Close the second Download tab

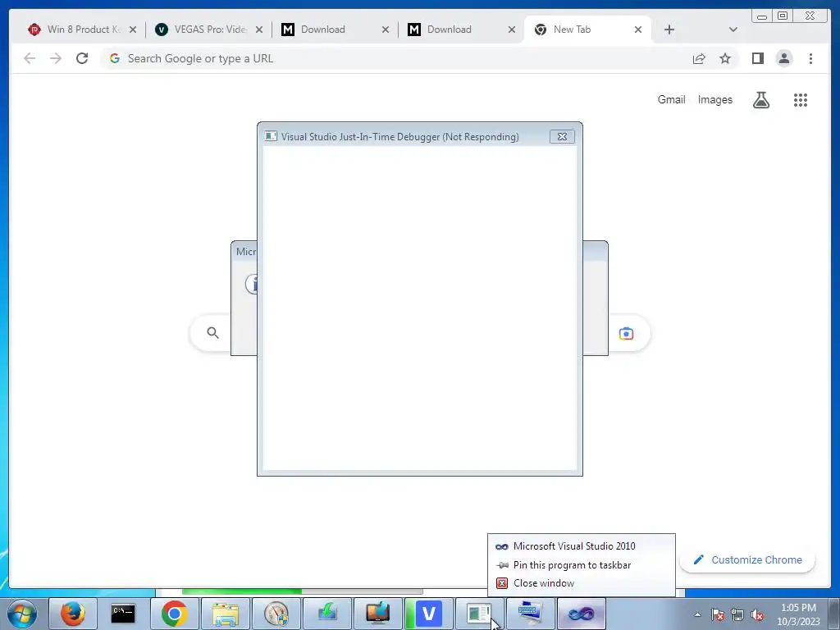pos(512,30)
